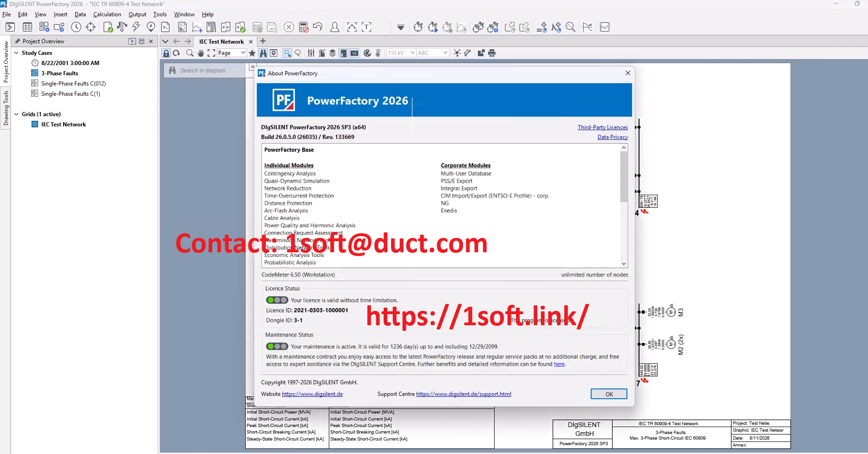Collapse the Grids (1 active) node
Viewport: 868px width, 454px height.
17,114
